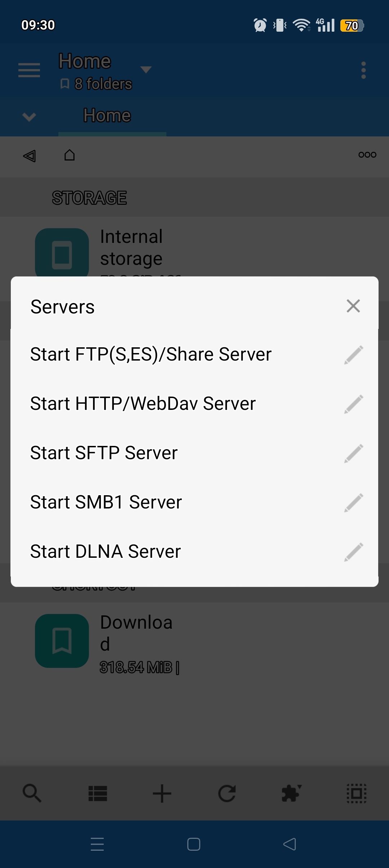
Task: Tap the search magnifier icon
Action: point(32,793)
